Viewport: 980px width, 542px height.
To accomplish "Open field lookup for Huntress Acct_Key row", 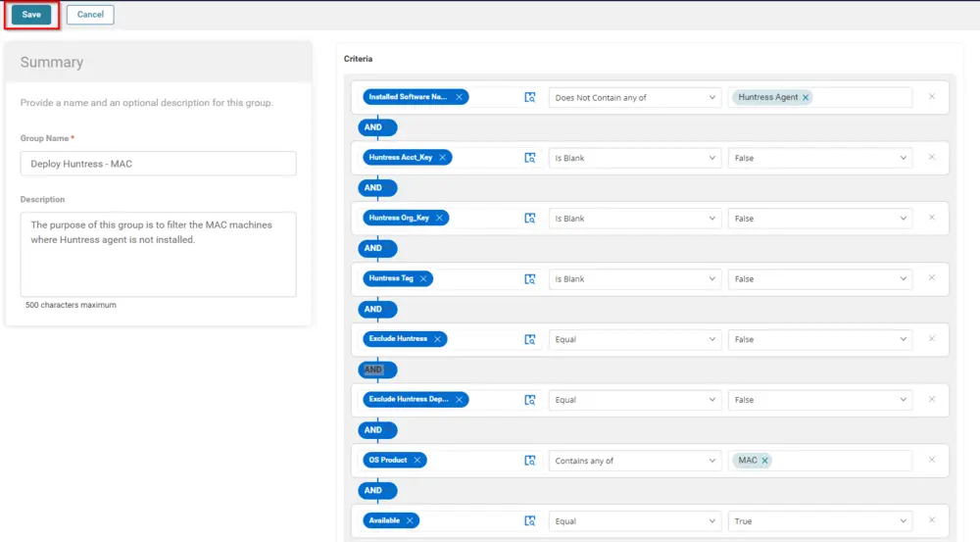I will click(x=529, y=158).
